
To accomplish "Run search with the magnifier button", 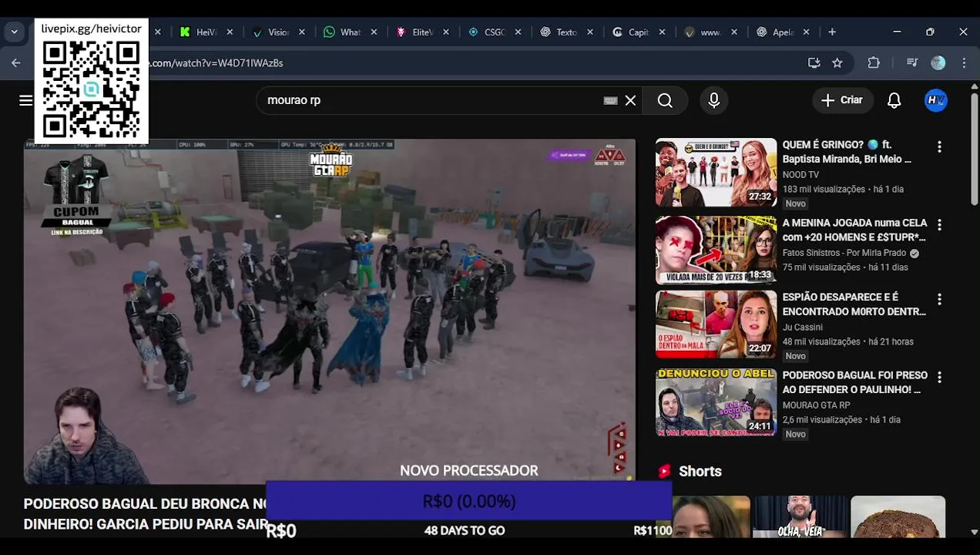I will coord(665,100).
